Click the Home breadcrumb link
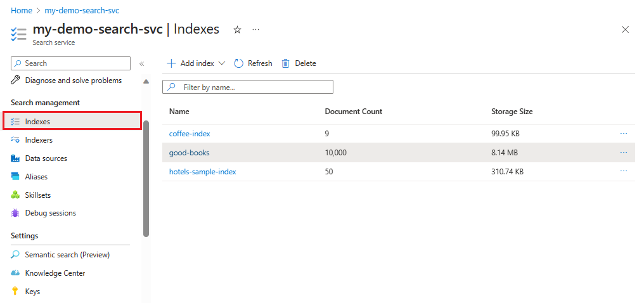Image resolution: width=644 pixels, height=303 pixels. [22, 11]
